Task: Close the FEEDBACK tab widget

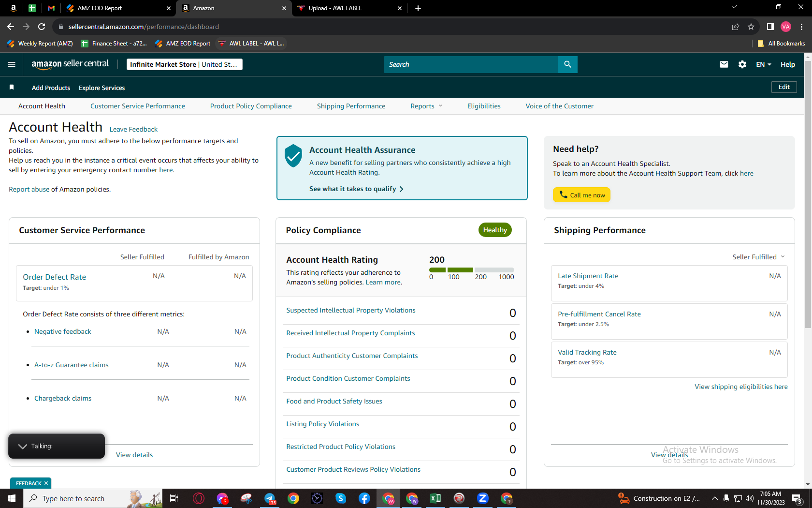Action: click(46, 483)
